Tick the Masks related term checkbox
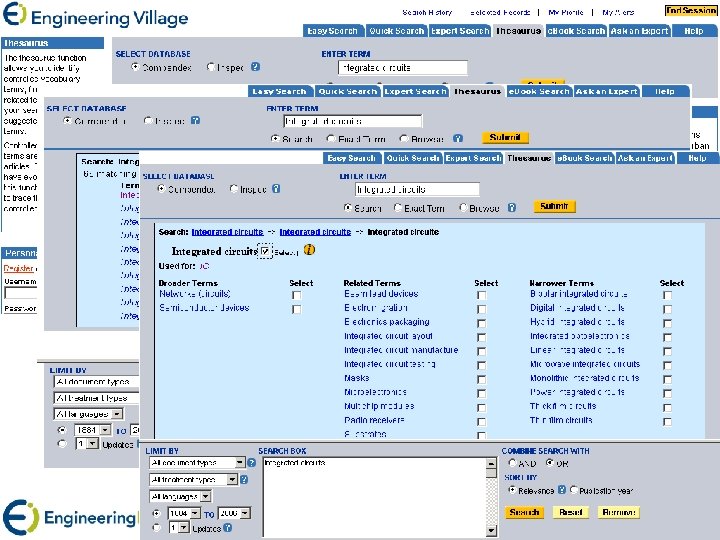 [x=481, y=379]
